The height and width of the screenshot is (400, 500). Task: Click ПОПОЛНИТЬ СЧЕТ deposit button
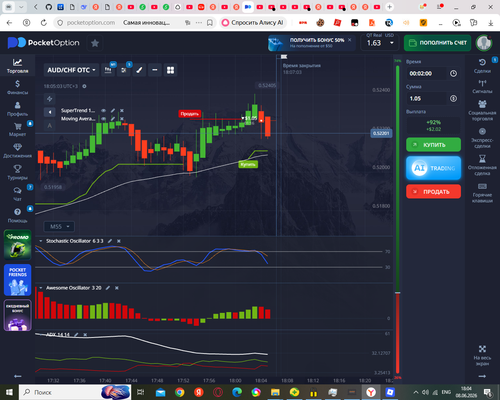pos(437,43)
